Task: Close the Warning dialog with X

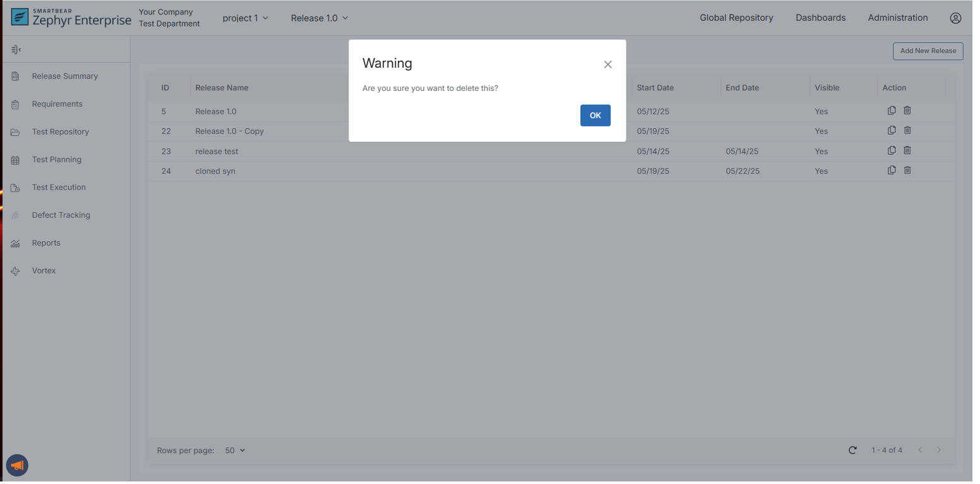Action: pos(607,64)
